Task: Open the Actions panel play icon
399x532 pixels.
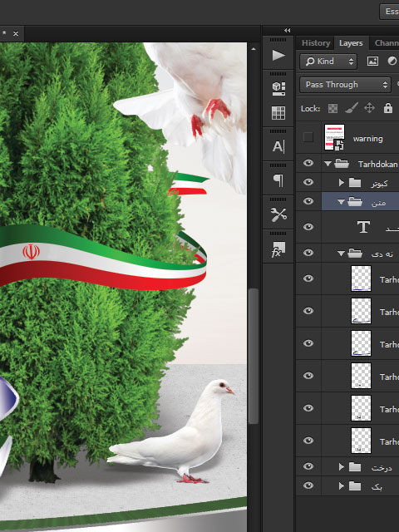Action: [x=278, y=56]
